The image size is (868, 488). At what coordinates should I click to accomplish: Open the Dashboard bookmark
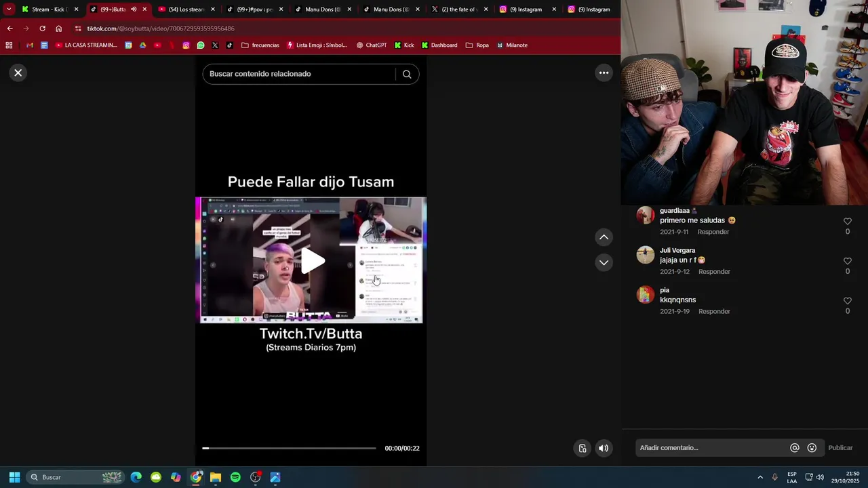[x=439, y=45]
